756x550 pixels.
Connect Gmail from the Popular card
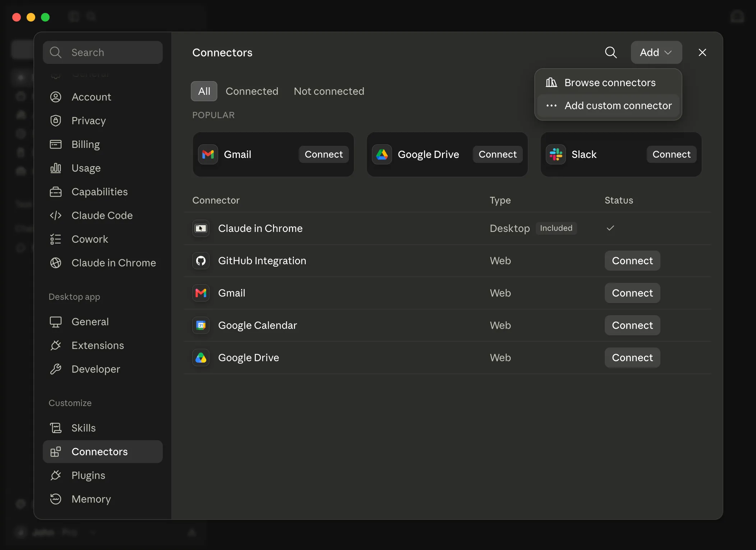point(324,154)
